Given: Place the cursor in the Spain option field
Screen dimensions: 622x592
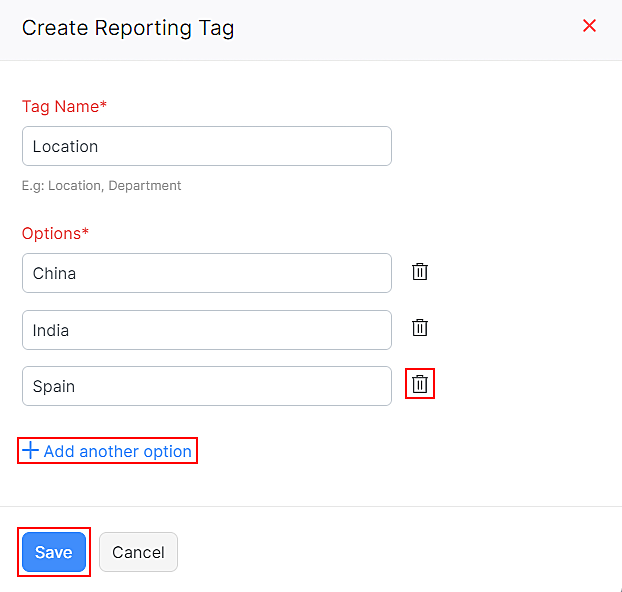Looking at the screenshot, I should 206,386.
